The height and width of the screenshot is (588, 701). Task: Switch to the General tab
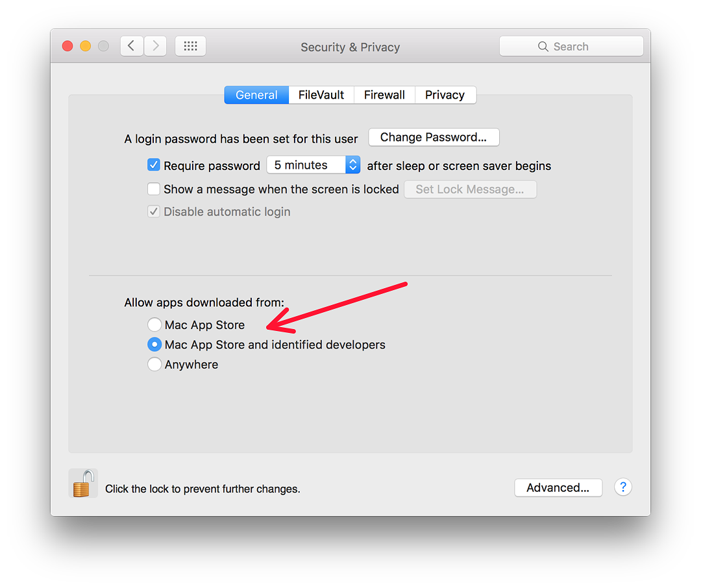click(x=256, y=95)
